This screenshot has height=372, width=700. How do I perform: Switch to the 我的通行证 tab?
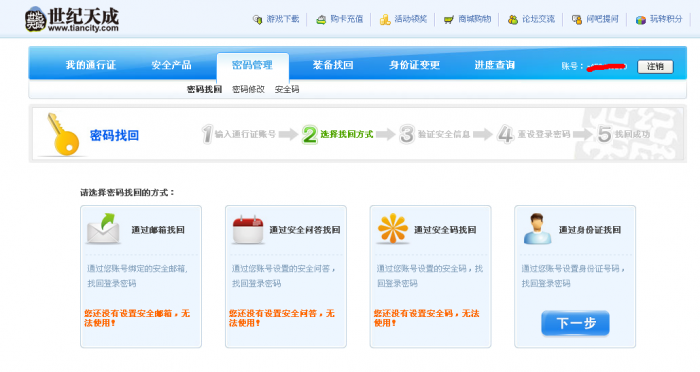tap(91, 65)
